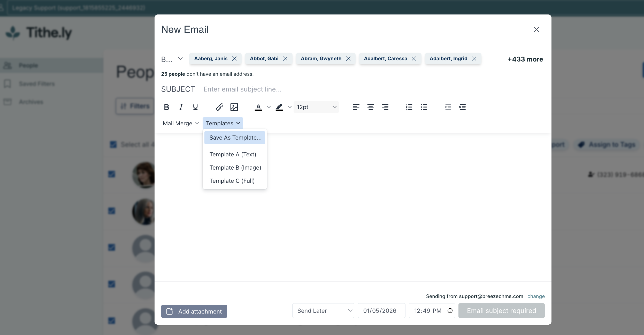
Task: Toggle bold formatting
Action: [x=167, y=107]
